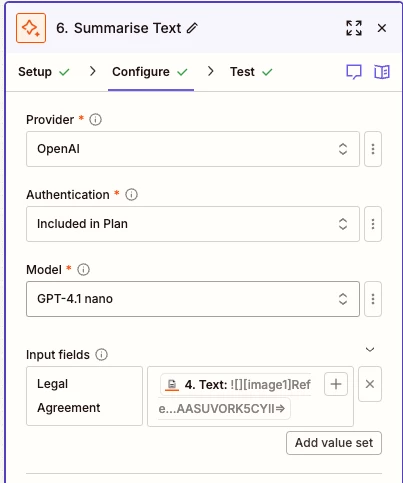The image size is (403, 483).
Task: Open the comments speech bubble icon
Action: (354, 72)
